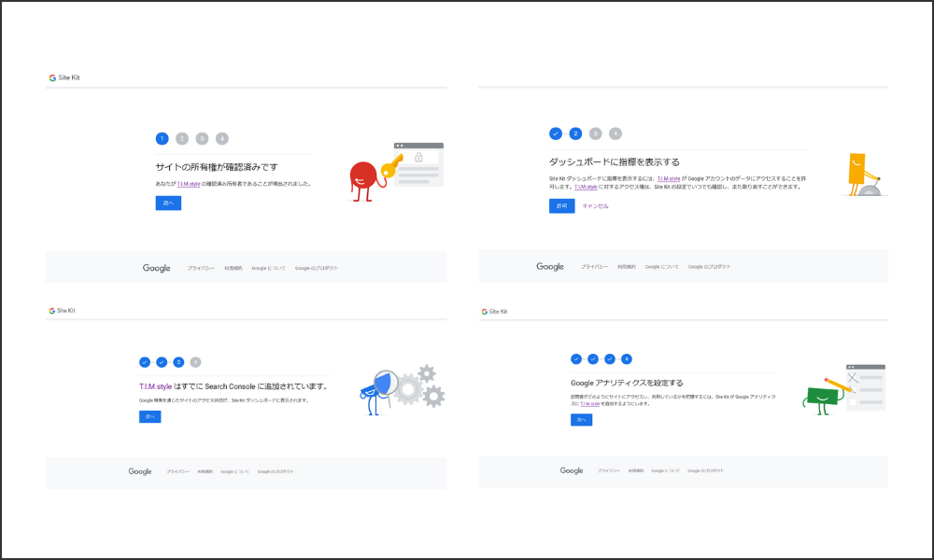Open the T.I.M.style link in the ownership-confirmed text
The width and height of the screenshot is (934, 560).
tap(189, 184)
